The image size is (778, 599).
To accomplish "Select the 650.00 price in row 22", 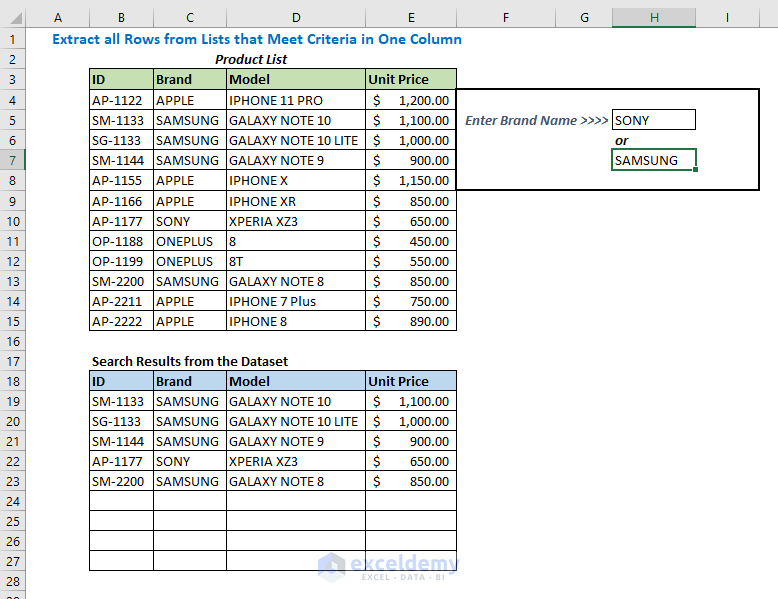I will tap(411, 461).
